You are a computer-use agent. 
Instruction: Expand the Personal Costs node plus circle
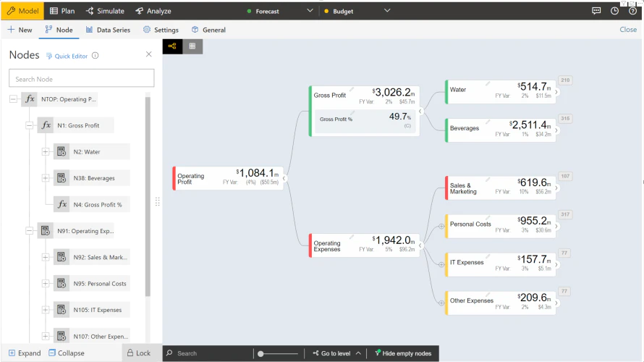click(441, 227)
